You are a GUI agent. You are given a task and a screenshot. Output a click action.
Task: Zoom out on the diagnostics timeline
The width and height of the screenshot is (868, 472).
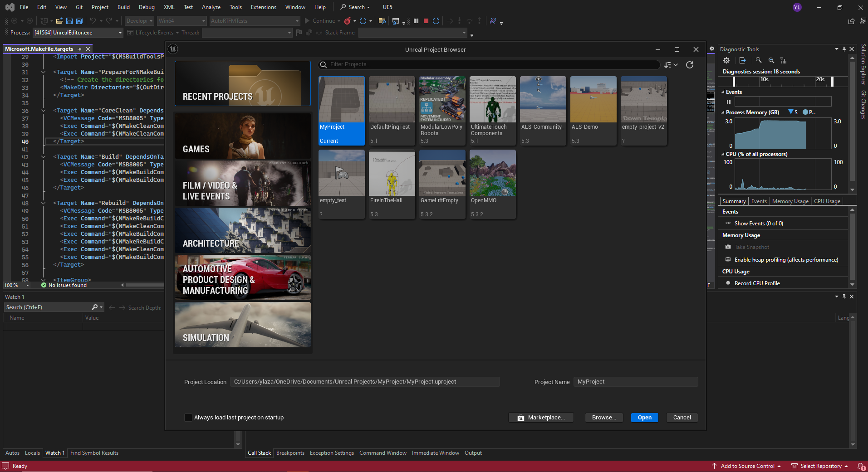[x=771, y=60]
